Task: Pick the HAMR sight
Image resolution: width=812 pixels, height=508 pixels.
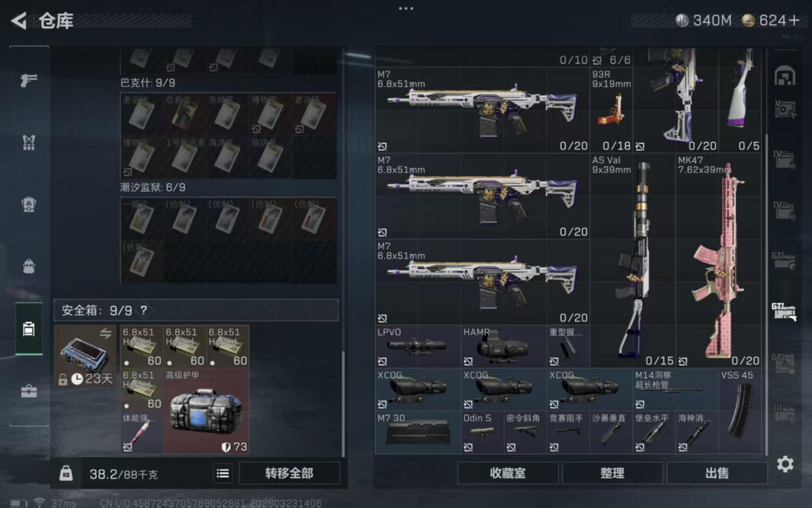Action: (x=504, y=346)
